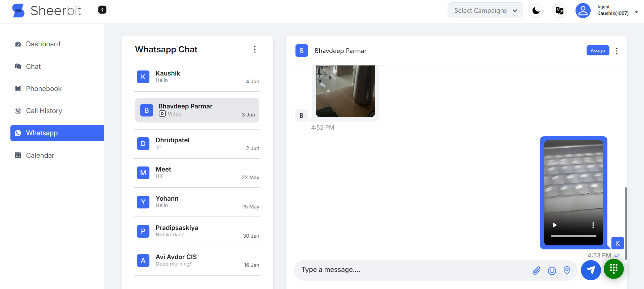Click the video progress bar
Image resolution: width=644 pixels, height=289 pixels.
pyautogui.click(x=573, y=236)
